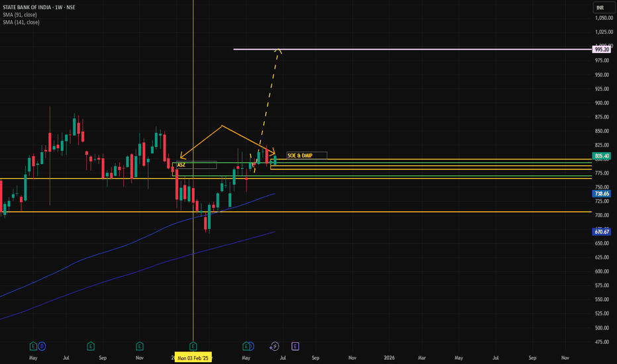Screen dimensions: 617x364
Task: Select the pink horizontal line at 995.20
Action: pyautogui.click(x=412, y=50)
